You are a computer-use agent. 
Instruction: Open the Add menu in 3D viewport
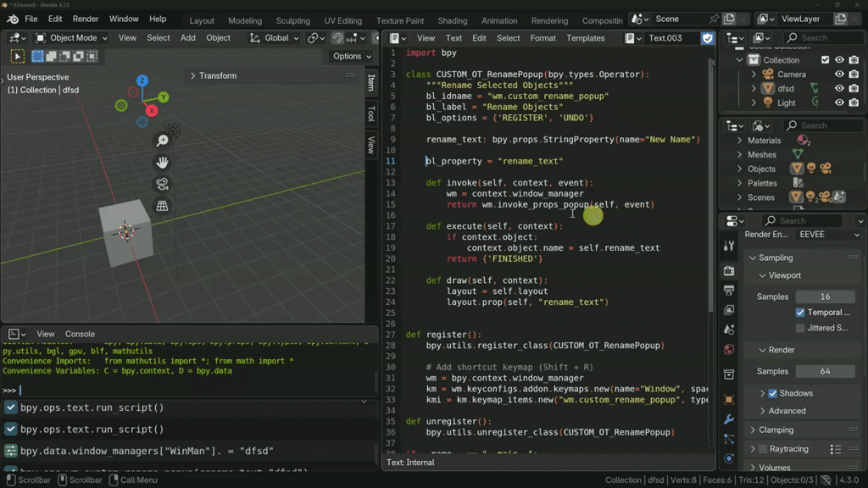click(x=187, y=38)
